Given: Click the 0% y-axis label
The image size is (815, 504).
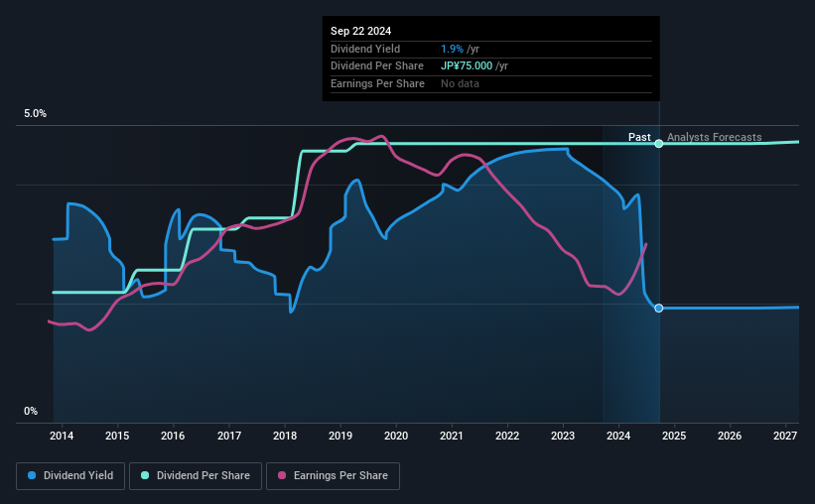Looking at the screenshot, I should (31, 411).
